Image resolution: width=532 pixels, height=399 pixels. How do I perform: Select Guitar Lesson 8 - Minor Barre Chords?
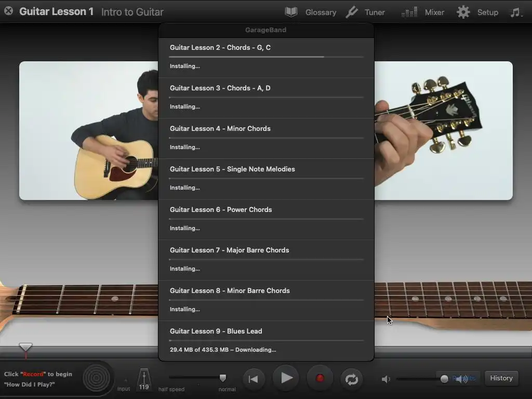267,301
